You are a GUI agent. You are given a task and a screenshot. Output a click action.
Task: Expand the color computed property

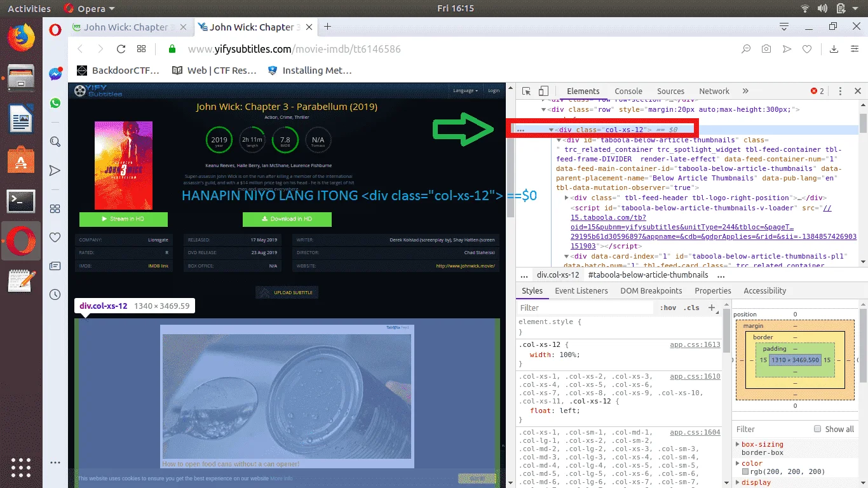738,463
